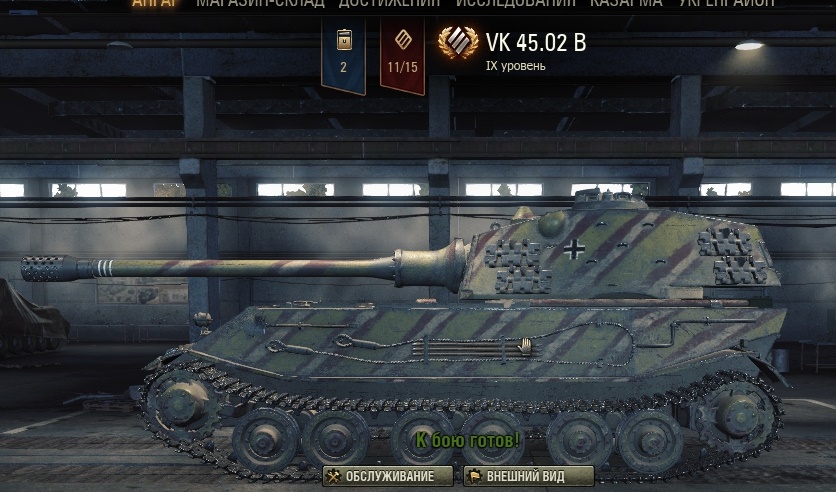Click the muzzle brake of the tank gun

coord(51,268)
